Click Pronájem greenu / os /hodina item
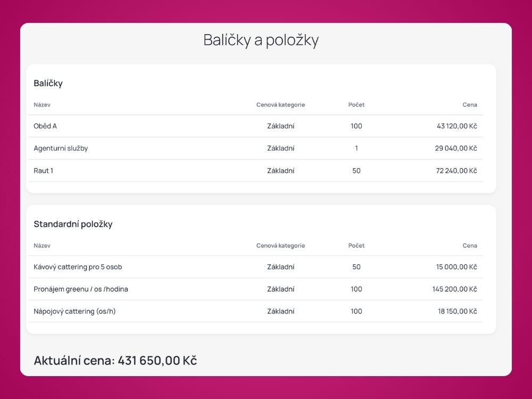 click(x=81, y=289)
